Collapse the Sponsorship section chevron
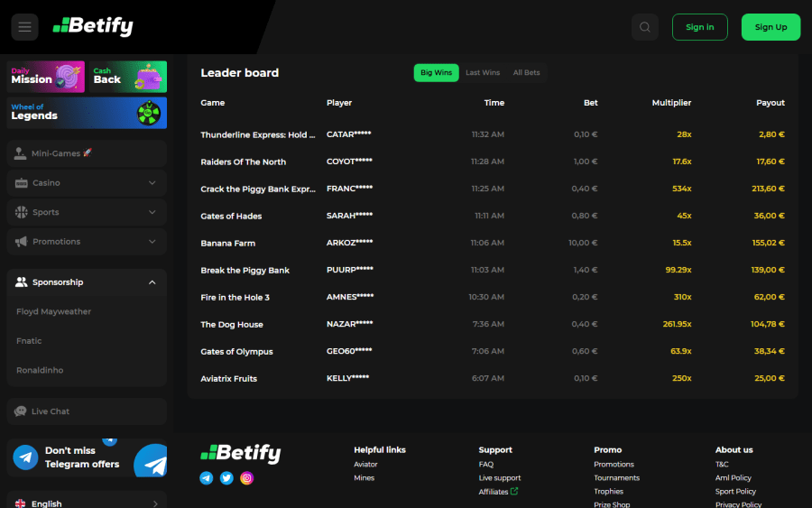This screenshot has height=508, width=812. tap(152, 282)
